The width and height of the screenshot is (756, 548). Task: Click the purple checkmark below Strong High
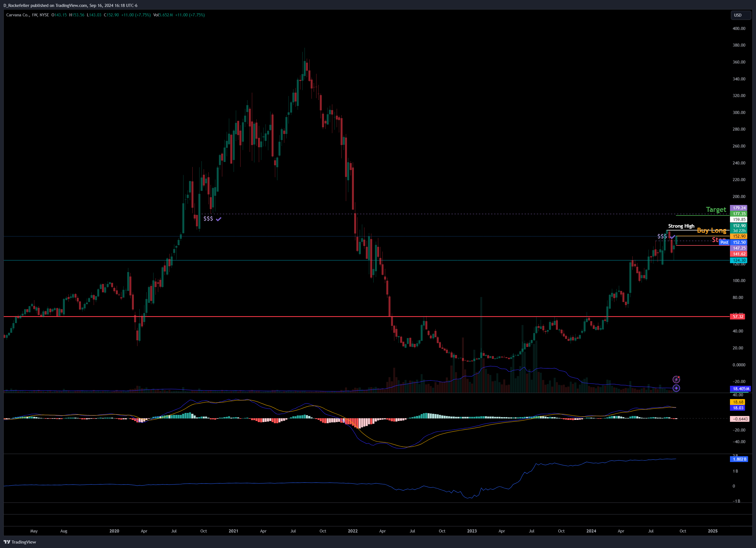(x=672, y=237)
